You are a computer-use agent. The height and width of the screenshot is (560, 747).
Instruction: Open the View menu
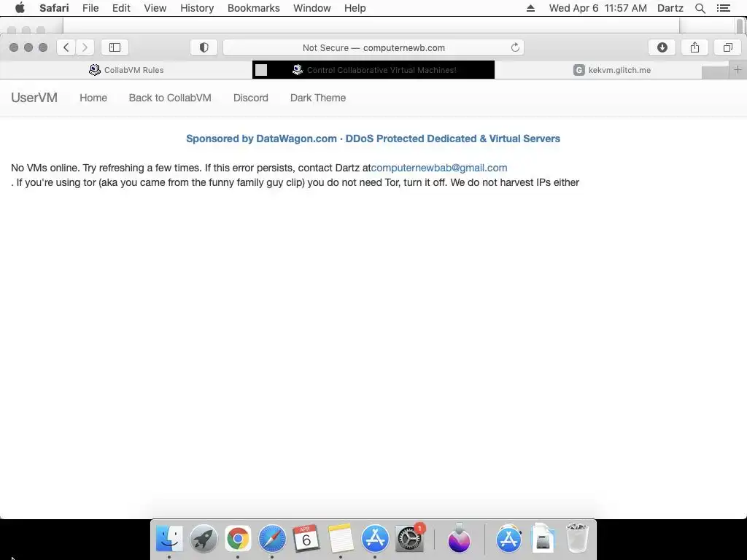[155, 8]
